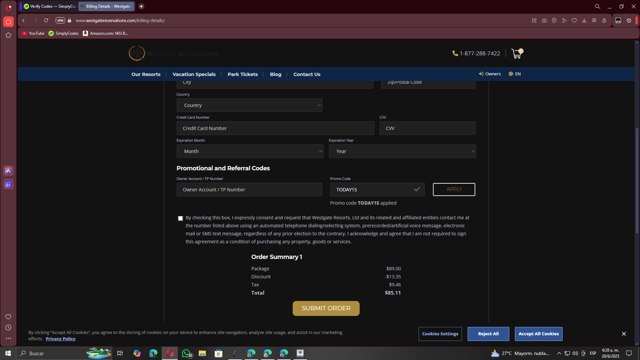Click the send flow arrow icon
The width and height of the screenshot is (640, 360).
click(x=564, y=20)
